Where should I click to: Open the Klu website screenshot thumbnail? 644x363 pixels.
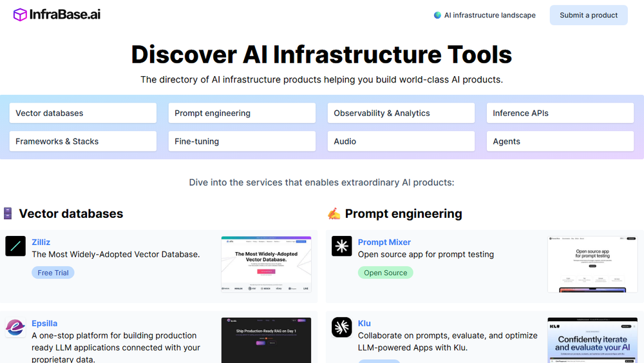coord(592,340)
